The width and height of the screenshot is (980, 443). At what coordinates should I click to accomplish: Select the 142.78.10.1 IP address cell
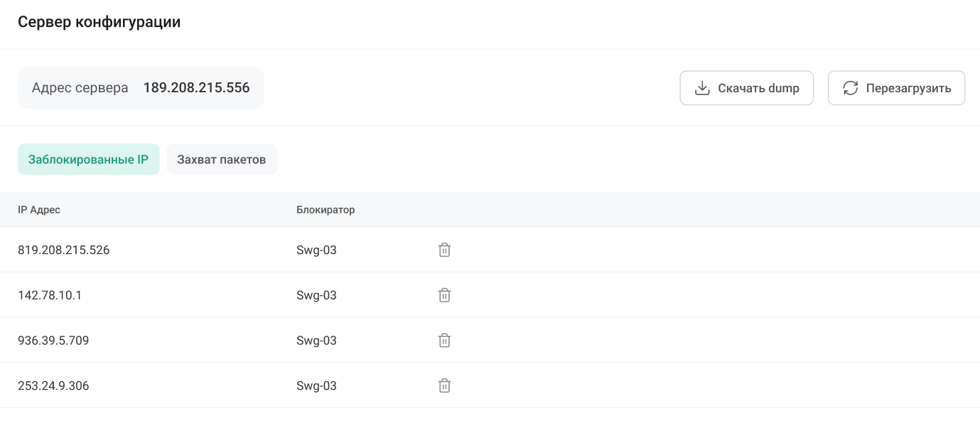point(50,295)
